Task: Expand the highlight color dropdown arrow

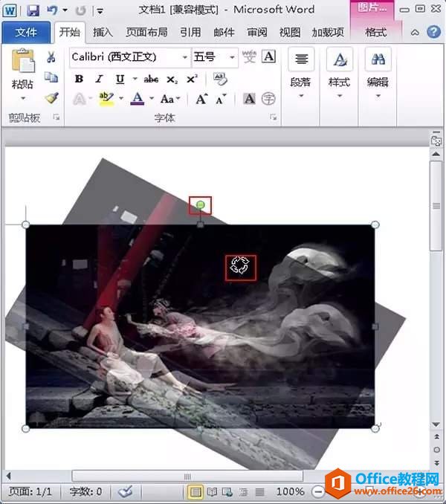Action: pyautogui.click(x=121, y=98)
